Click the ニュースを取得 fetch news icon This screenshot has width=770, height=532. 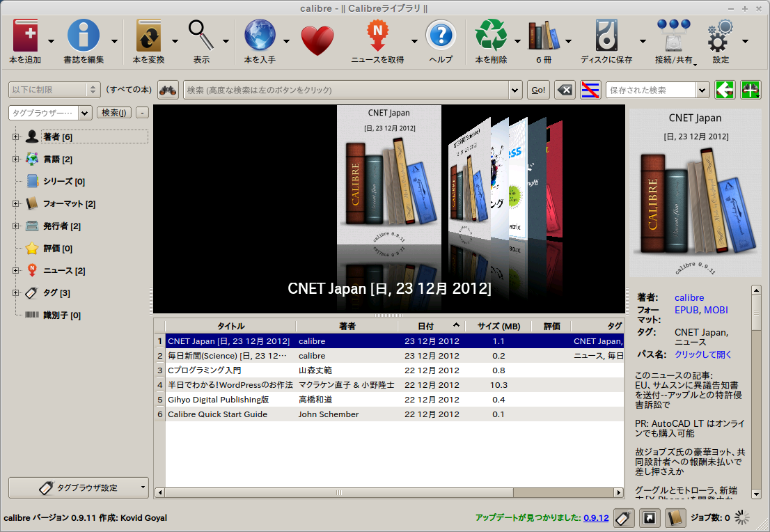pos(377,36)
